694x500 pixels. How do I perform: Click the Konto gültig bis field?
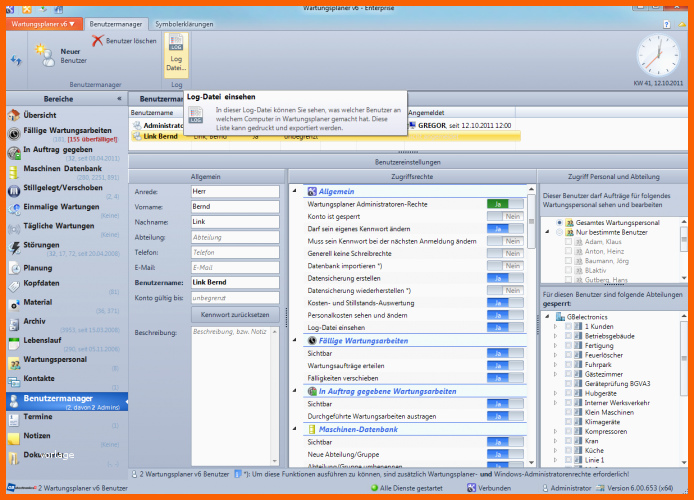point(235,298)
